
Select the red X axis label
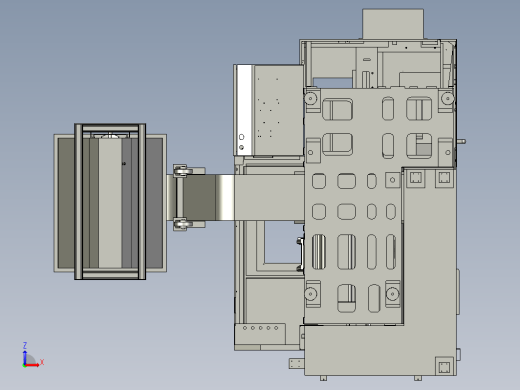pos(42,362)
